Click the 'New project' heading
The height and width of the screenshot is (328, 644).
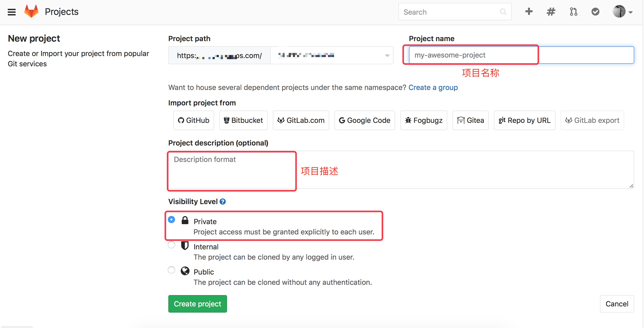click(x=34, y=39)
